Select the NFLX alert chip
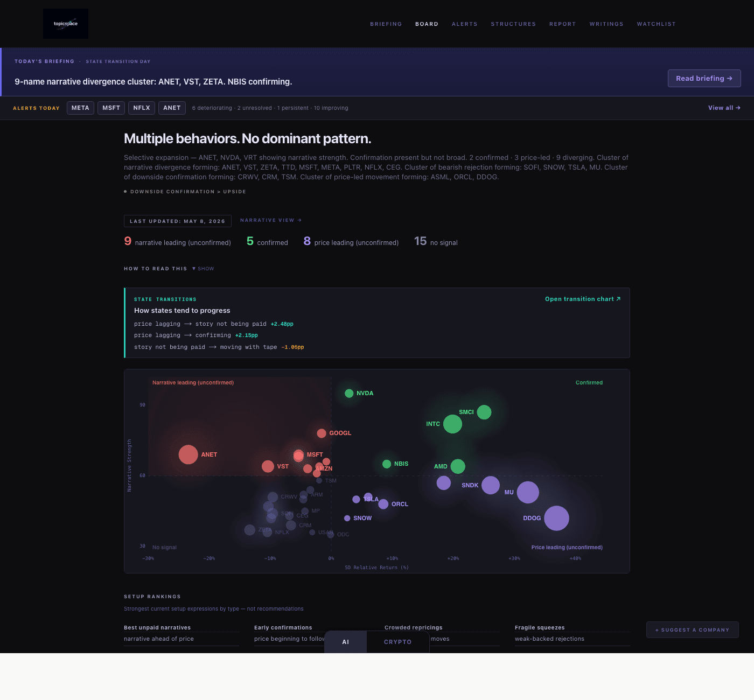This screenshot has width=754, height=700. click(142, 108)
